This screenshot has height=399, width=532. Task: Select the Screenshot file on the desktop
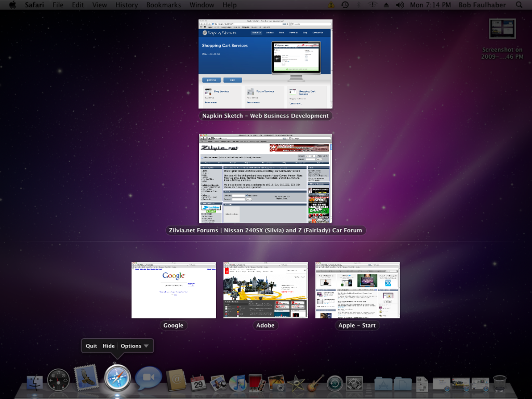pos(502,39)
